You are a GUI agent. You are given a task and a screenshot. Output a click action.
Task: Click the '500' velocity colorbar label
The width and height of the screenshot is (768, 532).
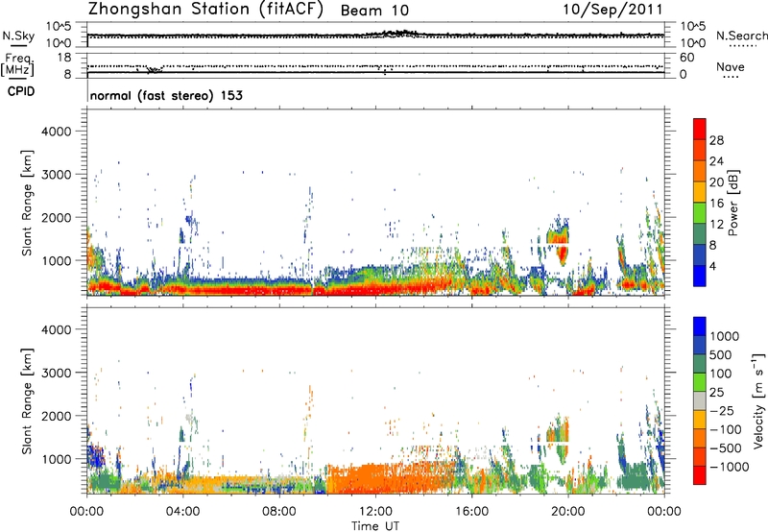[720, 355]
